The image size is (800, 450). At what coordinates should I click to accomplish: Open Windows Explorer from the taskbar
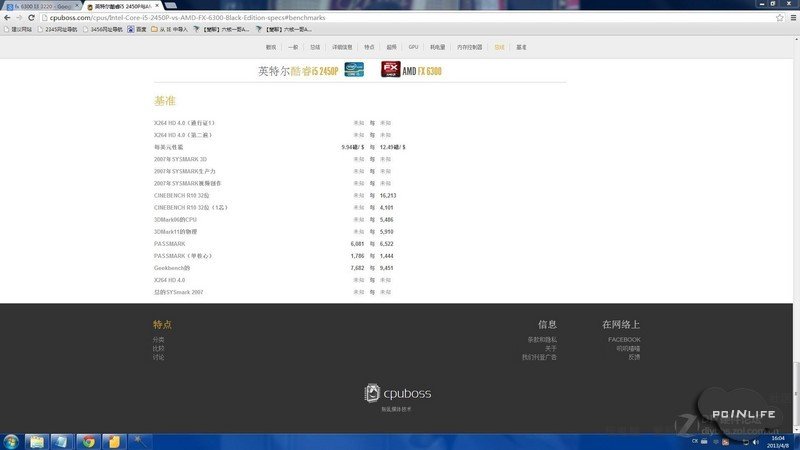point(36,441)
